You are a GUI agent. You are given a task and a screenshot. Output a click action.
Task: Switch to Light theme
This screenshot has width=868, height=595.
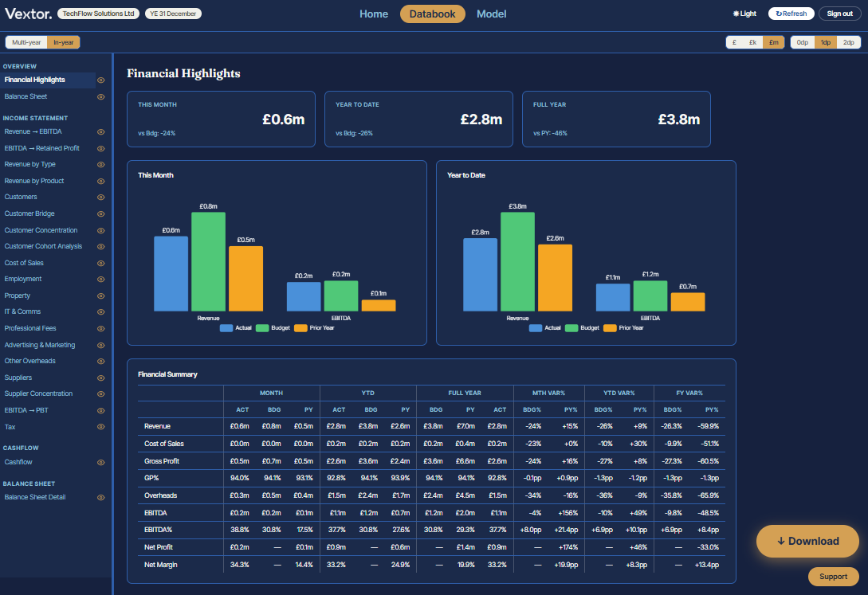click(744, 14)
